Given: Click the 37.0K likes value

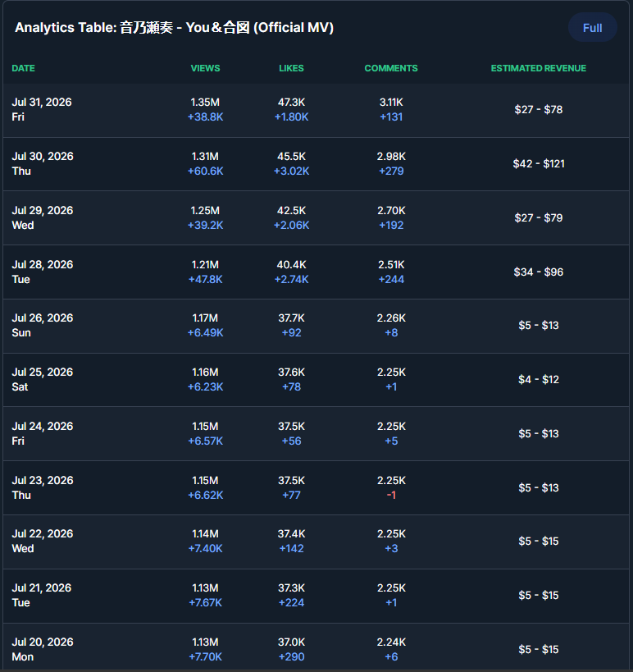Looking at the screenshot, I should coord(291,642).
